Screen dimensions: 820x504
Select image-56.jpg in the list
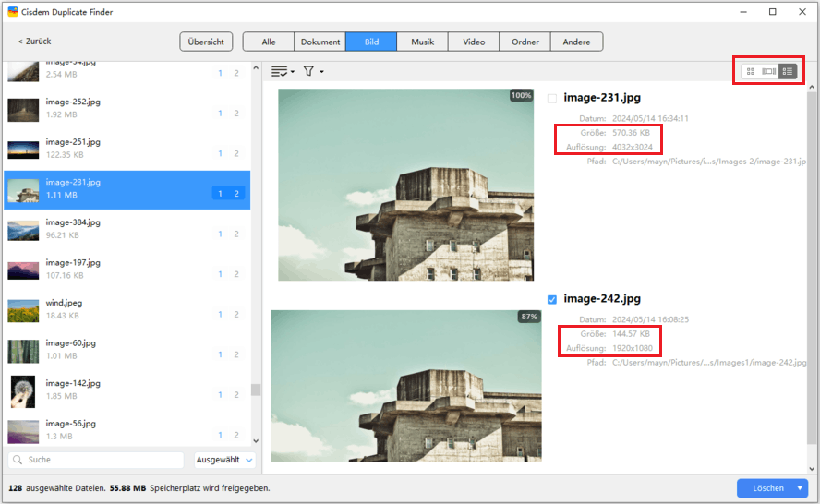click(x=127, y=430)
